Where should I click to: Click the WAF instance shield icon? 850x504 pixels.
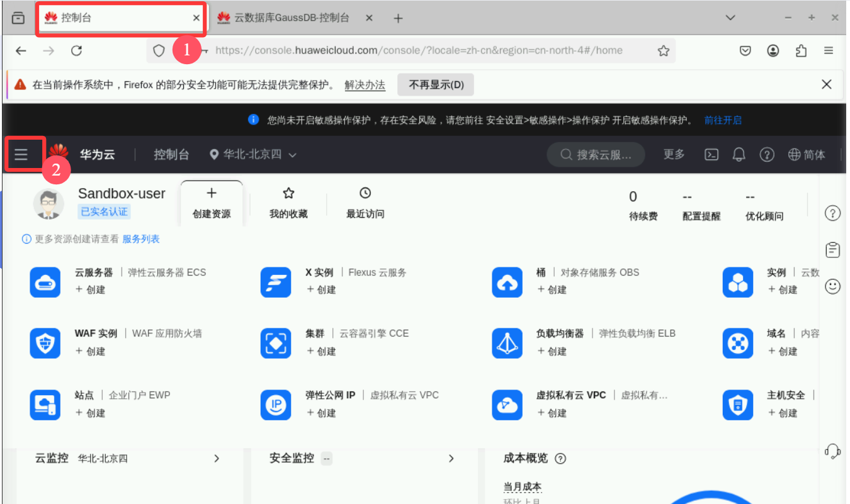[45, 343]
